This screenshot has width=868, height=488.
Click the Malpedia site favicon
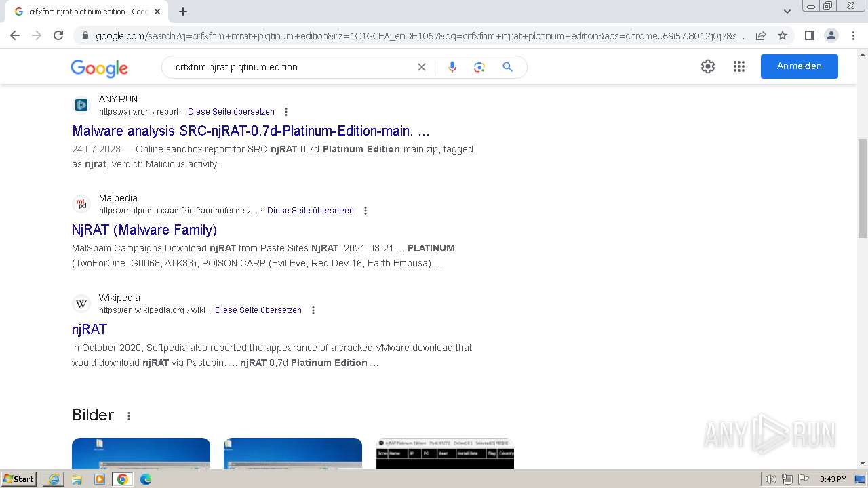[81, 204]
